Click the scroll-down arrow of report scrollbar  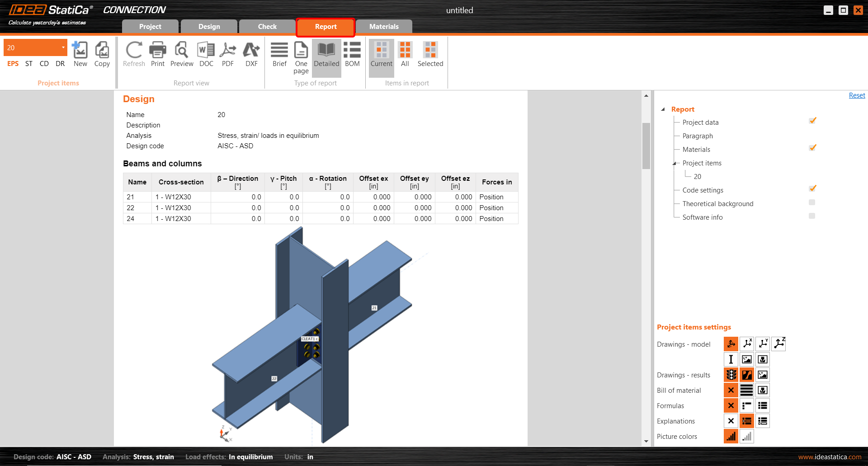(646, 441)
